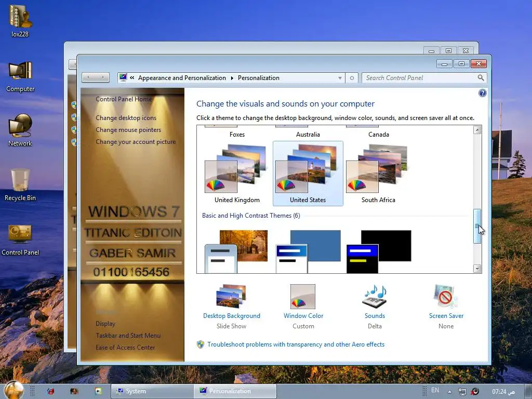Click the second pinned quick-launch taskbar icon
Viewport: 532px width, 399px height.
coord(74,391)
